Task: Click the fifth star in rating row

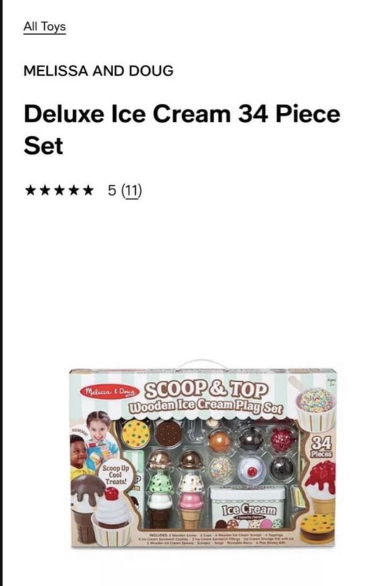Action: 87,191
